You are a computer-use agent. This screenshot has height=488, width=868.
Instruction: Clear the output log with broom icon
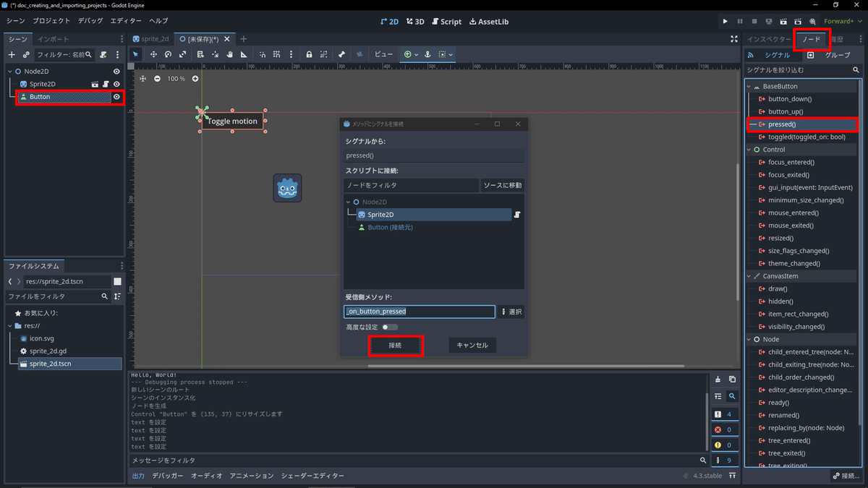pos(718,380)
